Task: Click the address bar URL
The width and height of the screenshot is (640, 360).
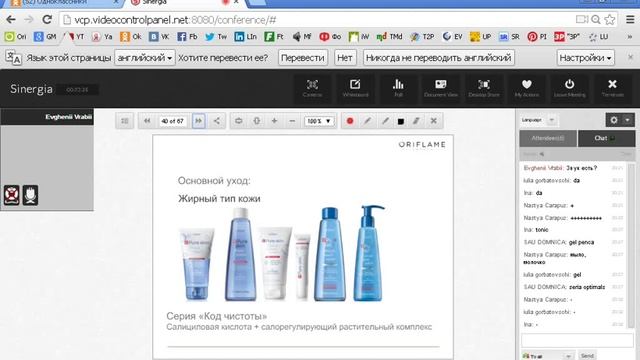Action: tap(176, 20)
